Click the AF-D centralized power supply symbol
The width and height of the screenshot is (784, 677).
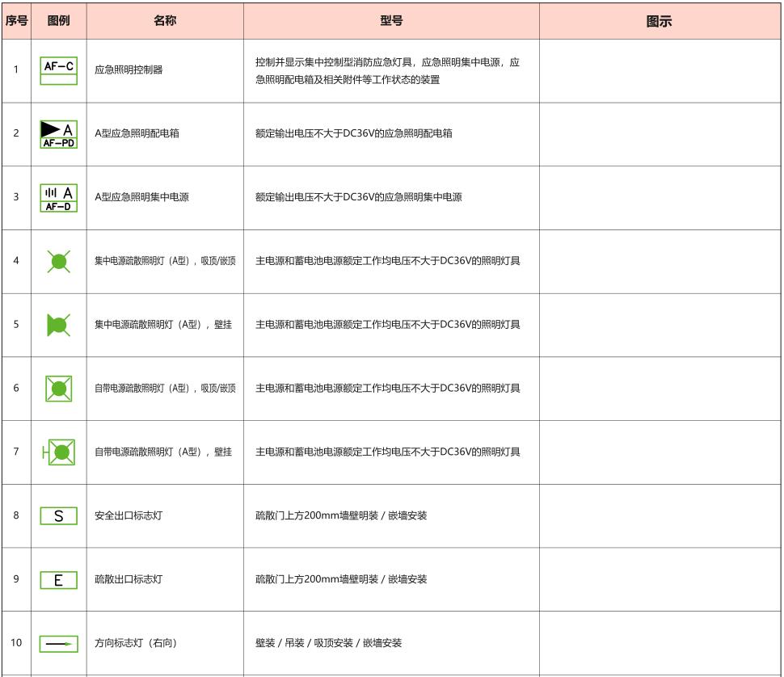pos(59,197)
